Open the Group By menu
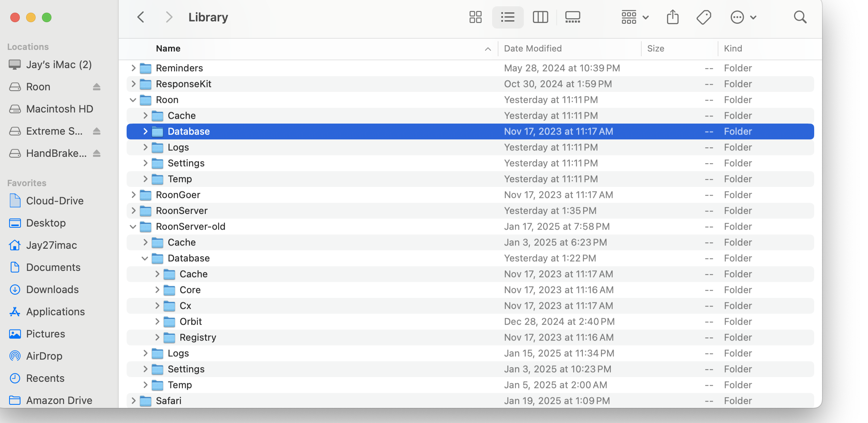The width and height of the screenshot is (868, 423). click(x=635, y=17)
